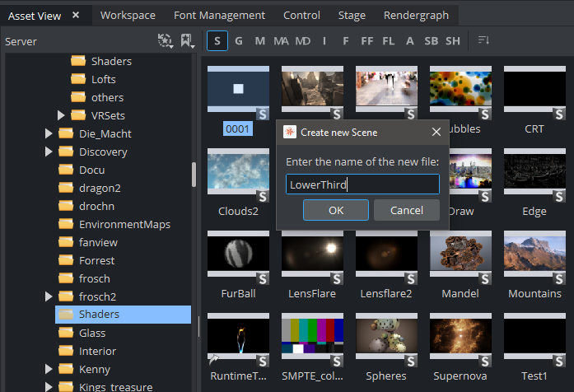The width and height of the screenshot is (574, 392).
Task: Expand the VRSets folder
Action: tap(61, 115)
